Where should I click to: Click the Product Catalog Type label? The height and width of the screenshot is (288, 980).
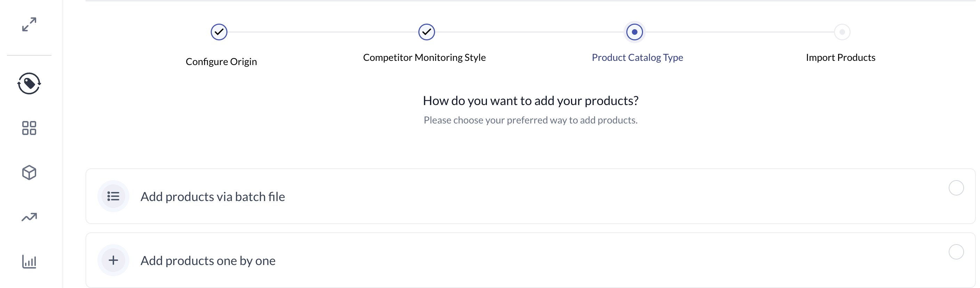click(x=637, y=57)
